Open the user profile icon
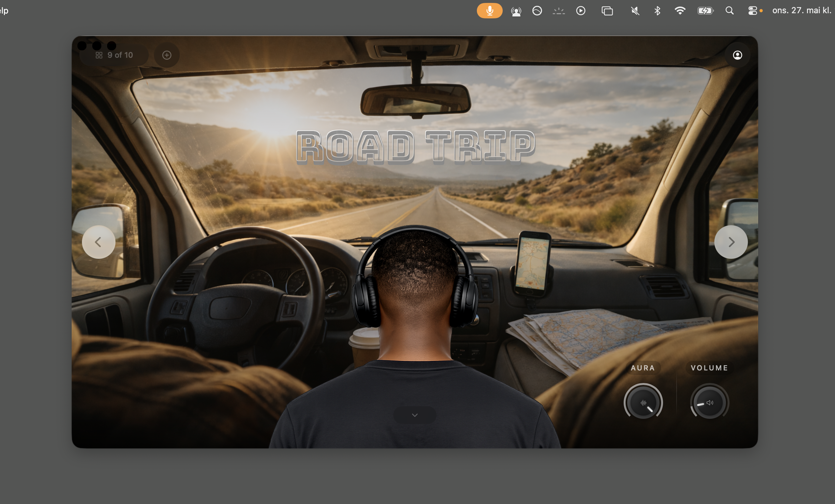This screenshot has height=504, width=835. coord(738,55)
